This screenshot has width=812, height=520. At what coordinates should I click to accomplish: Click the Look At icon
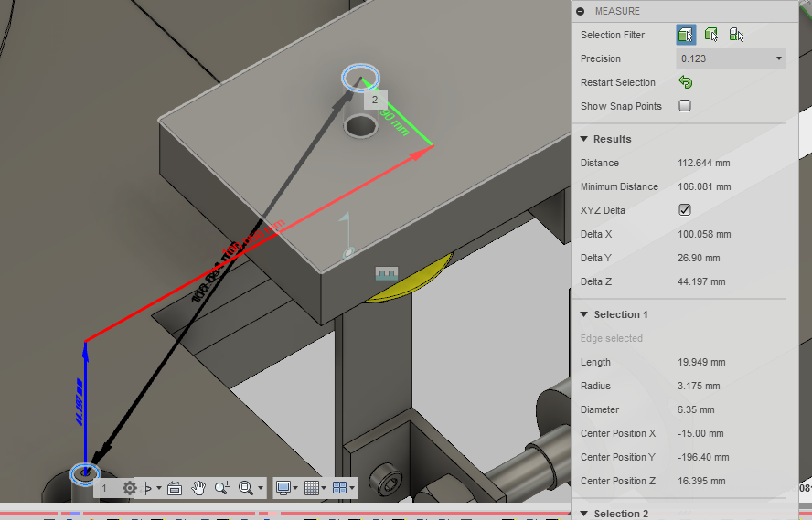pos(175,488)
